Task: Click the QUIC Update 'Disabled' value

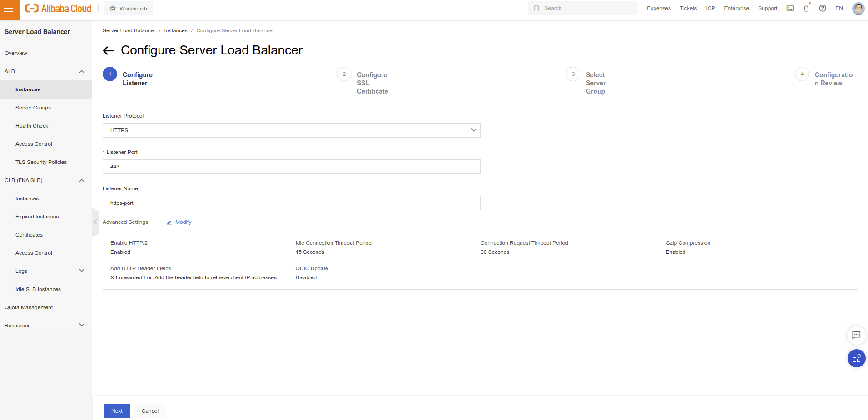Action: click(x=306, y=277)
